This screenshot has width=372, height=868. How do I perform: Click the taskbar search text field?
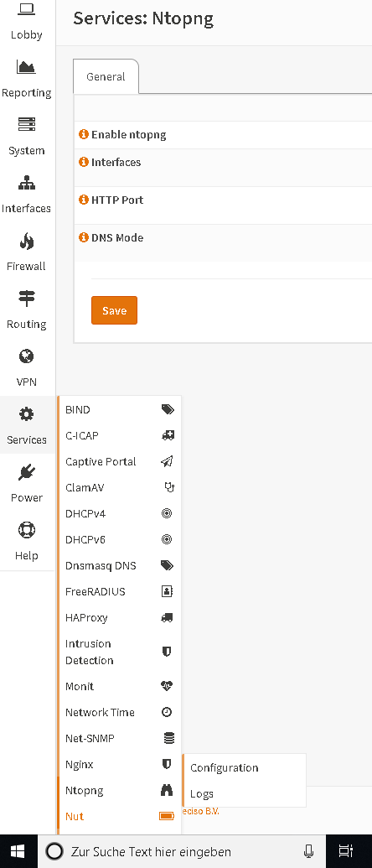tap(182, 851)
